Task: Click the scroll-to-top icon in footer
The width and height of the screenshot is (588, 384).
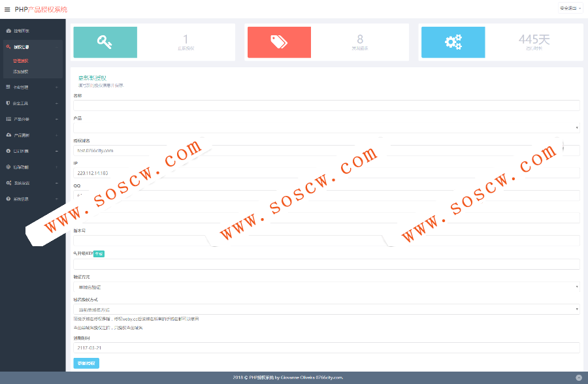Action: coord(579,377)
